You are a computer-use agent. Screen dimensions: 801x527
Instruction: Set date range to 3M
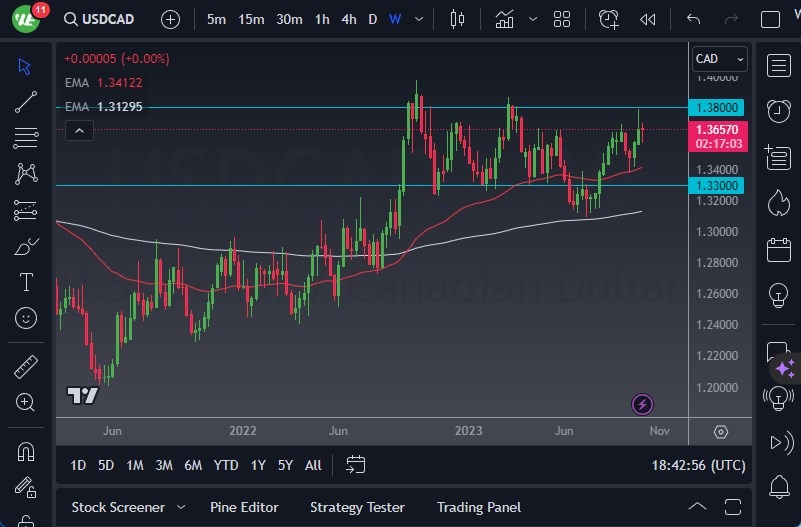pyautogui.click(x=163, y=465)
